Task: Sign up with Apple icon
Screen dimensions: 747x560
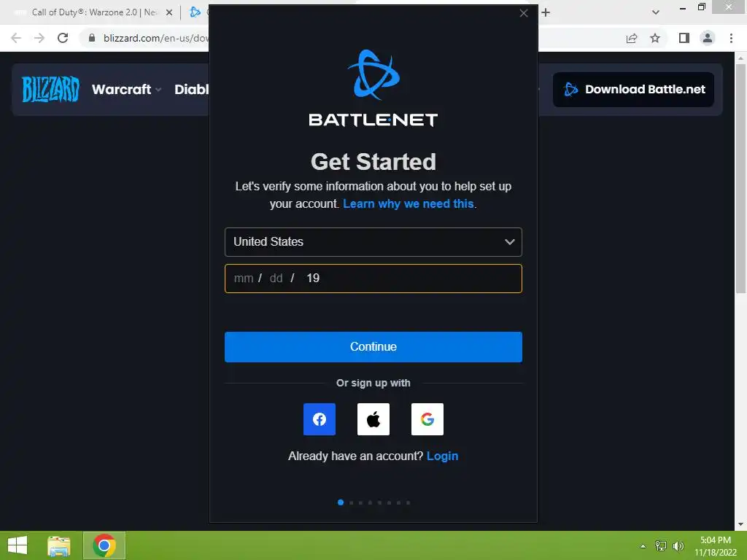Action: tap(373, 419)
